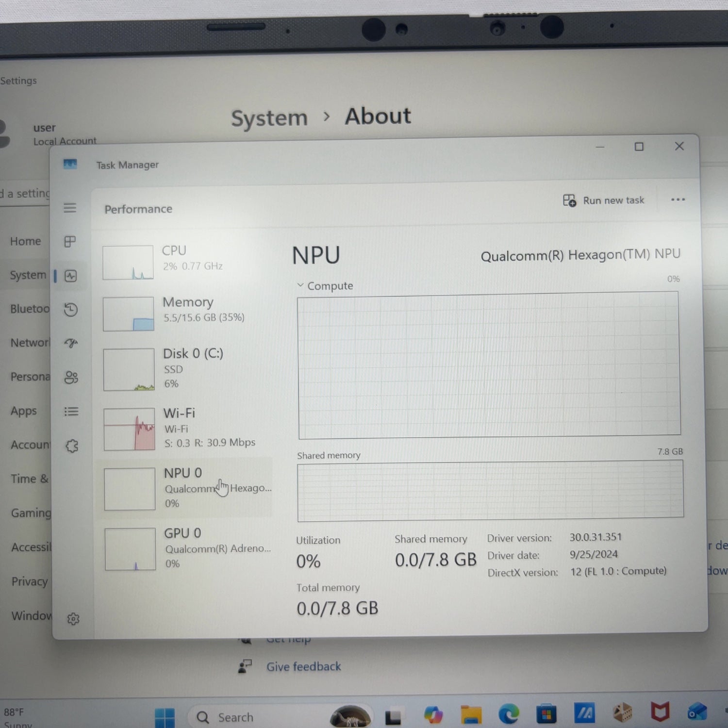Open Gaming in Settings sidebar
Viewport: 728px width, 728px height.
point(31,513)
